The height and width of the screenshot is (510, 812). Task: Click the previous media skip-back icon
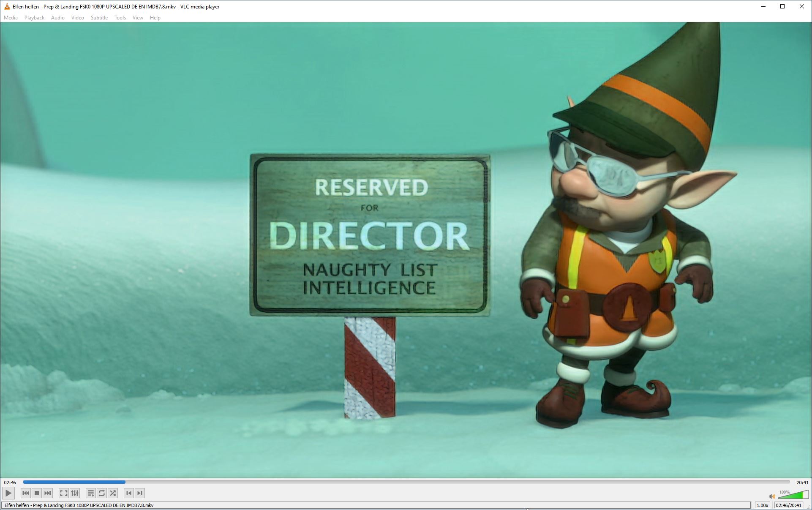pyautogui.click(x=25, y=493)
